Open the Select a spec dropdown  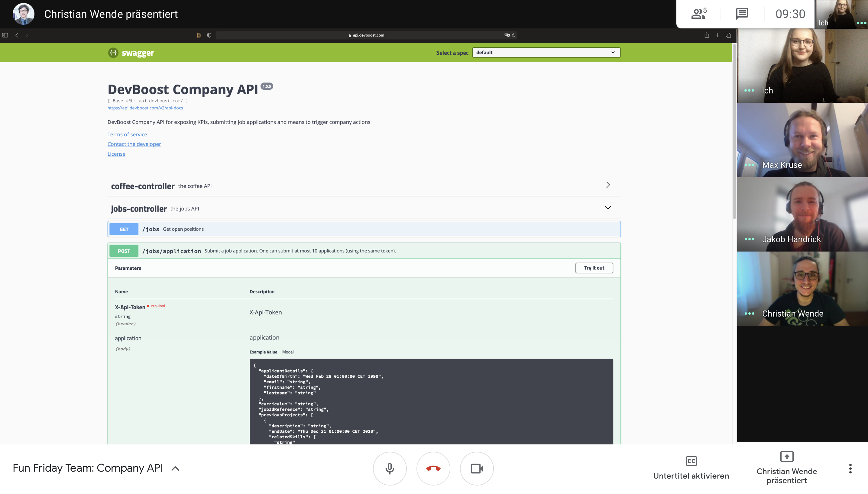coord(546,53)
